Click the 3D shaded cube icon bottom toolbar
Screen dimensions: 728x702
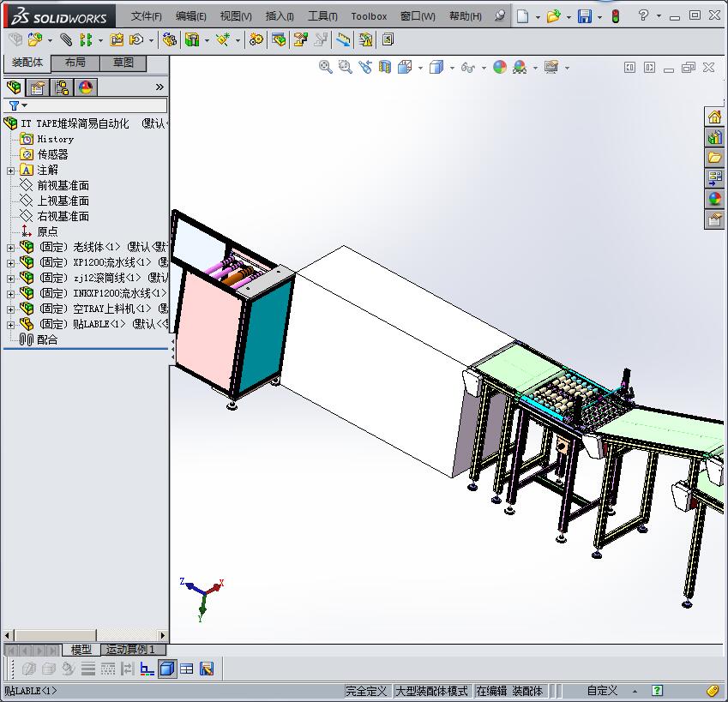(166, 669)
